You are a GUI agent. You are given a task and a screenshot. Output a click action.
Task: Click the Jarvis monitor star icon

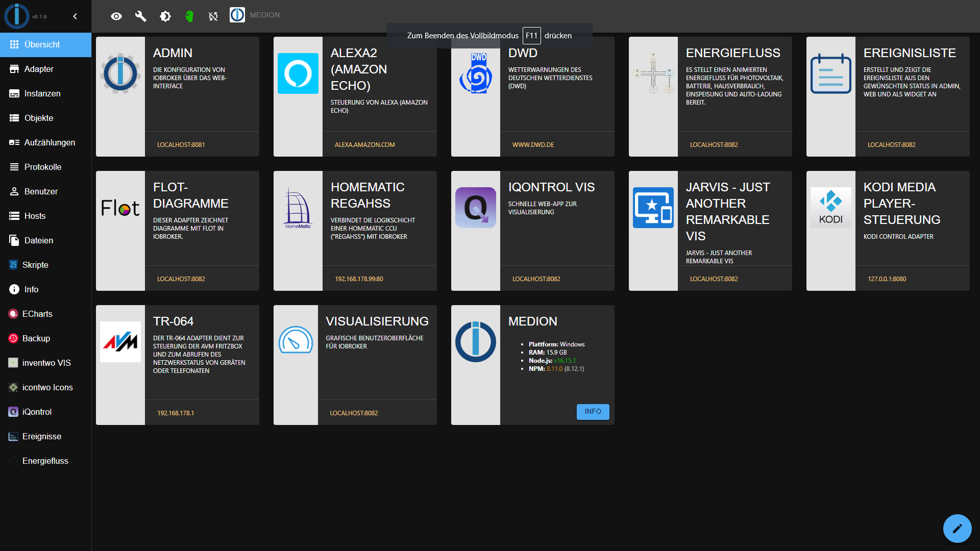pos(653,208)
